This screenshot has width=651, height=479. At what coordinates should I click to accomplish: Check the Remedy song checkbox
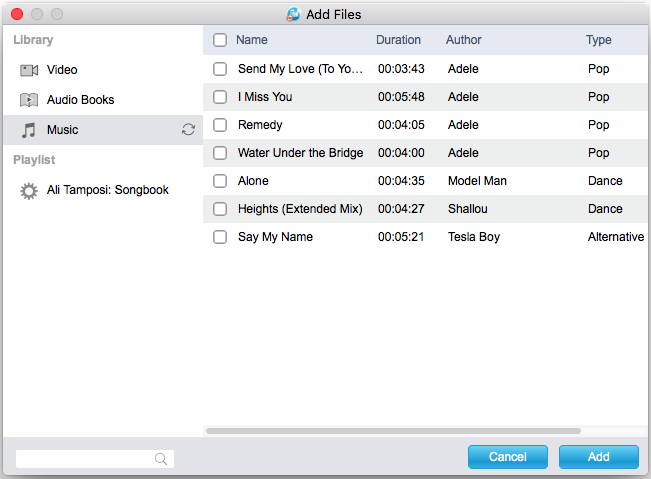pyautogui.click(x=220, y=125)
